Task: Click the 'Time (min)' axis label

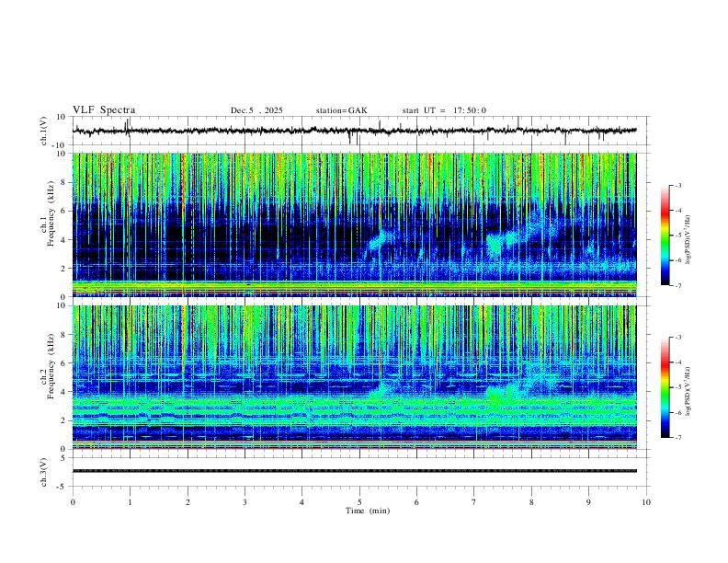Action: [x=368, y=511]
